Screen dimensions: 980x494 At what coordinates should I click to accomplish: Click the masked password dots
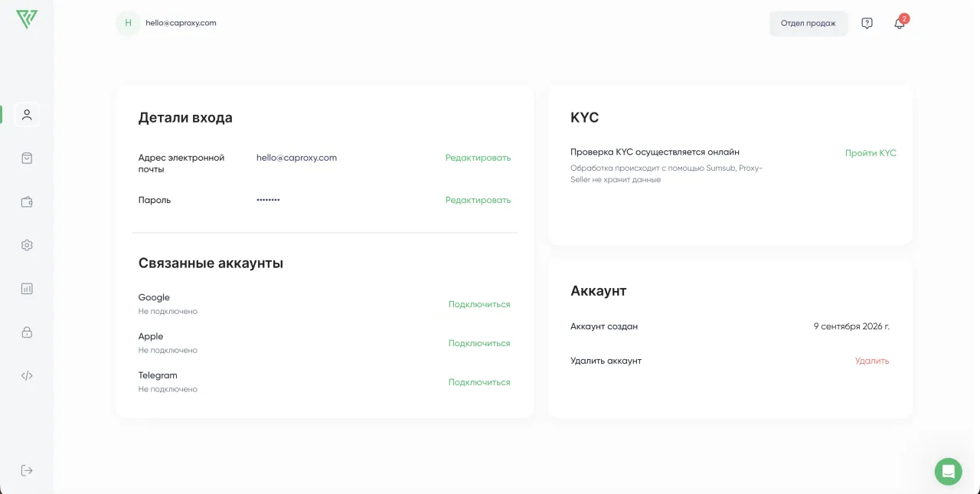(268, 200)
